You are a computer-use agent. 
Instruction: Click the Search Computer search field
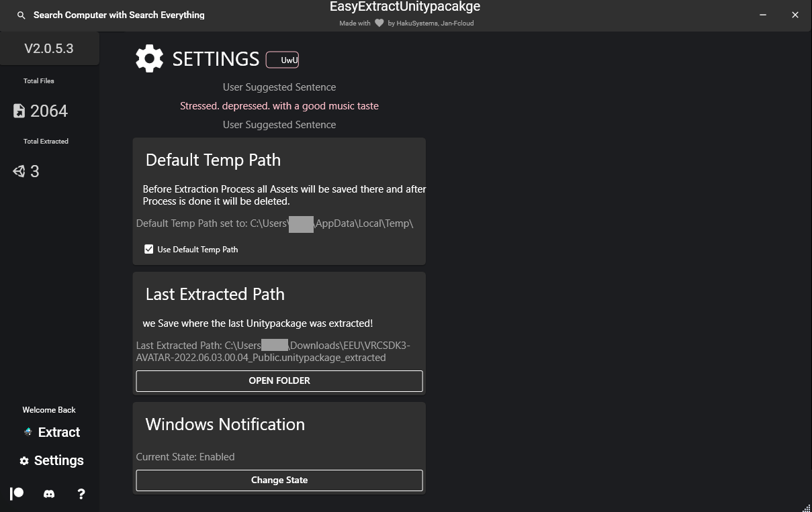119,15
